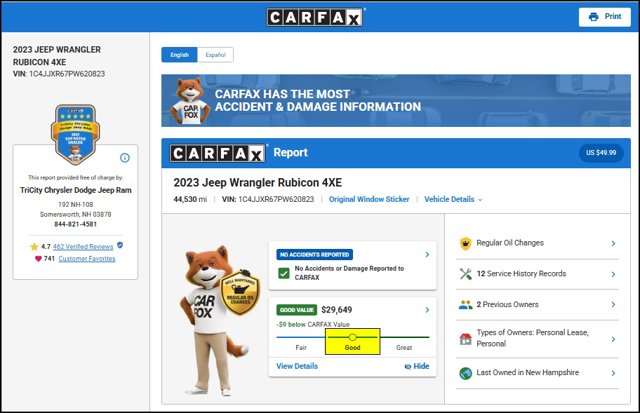This screenshot has height=413, width=640.
Task: Click the blue verified shield icon beside reviews
Action: click(x=120, y=245)
